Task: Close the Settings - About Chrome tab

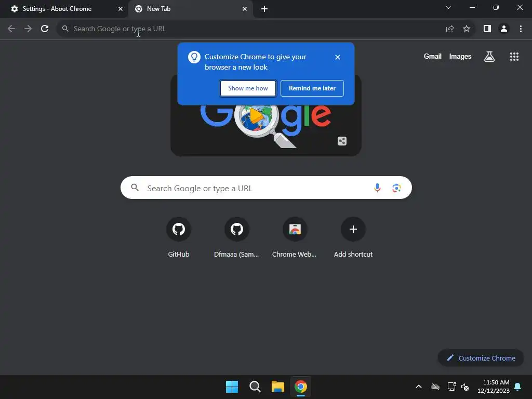Action: pos(121,9)
